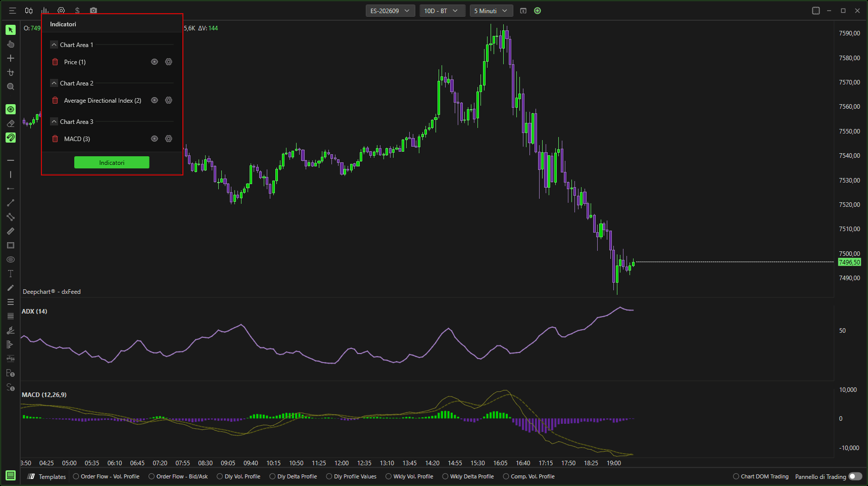This screenshot has height=486, width=868.
Task: Open the 5 Minuti timeframe dropdown
Action: point(492,11)
